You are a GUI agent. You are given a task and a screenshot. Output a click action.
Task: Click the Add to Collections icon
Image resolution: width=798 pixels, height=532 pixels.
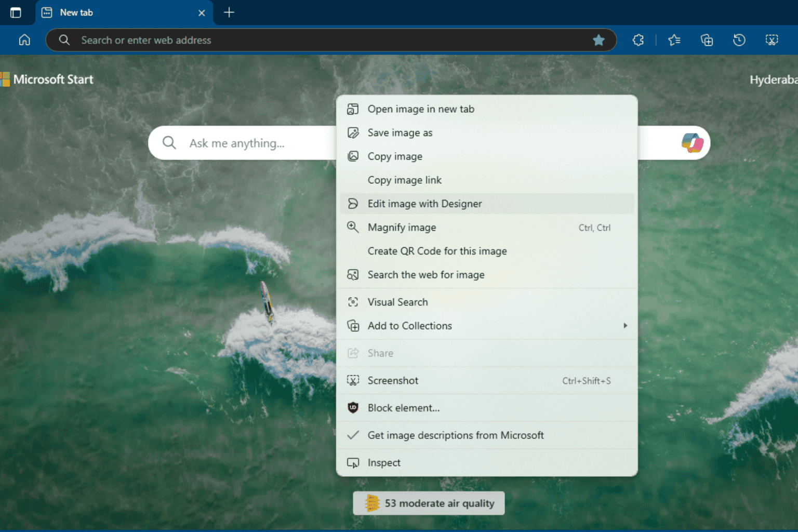pyautogui.click(x=353, y=326)
